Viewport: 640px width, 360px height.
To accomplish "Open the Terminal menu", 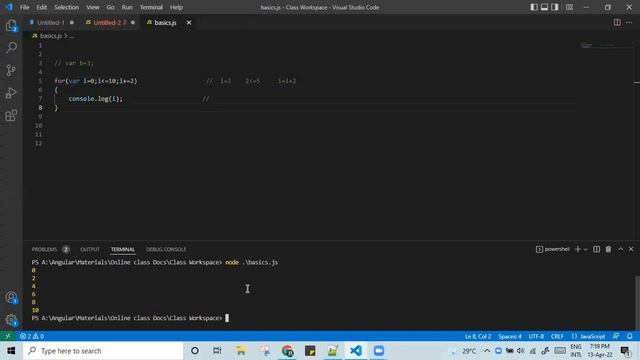I will coord(151,7).
